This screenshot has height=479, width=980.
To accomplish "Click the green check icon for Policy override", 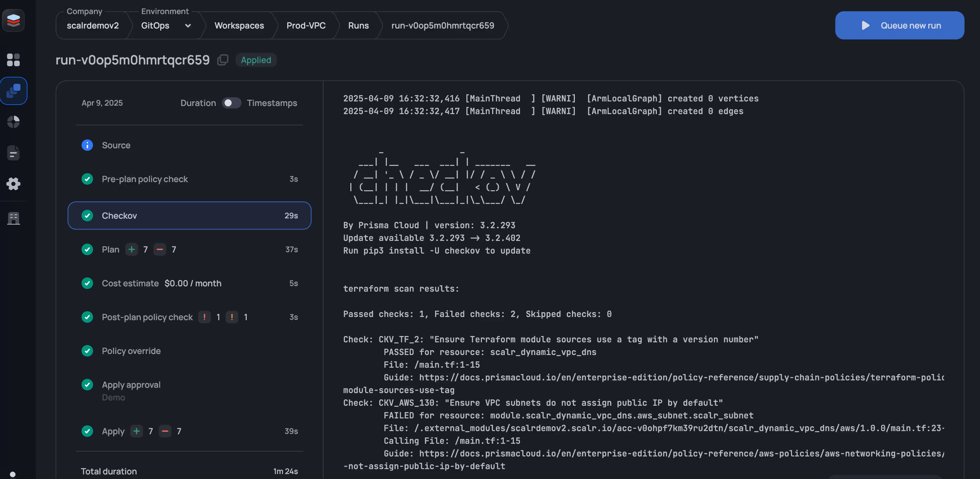I will click(x=87, y=351).
